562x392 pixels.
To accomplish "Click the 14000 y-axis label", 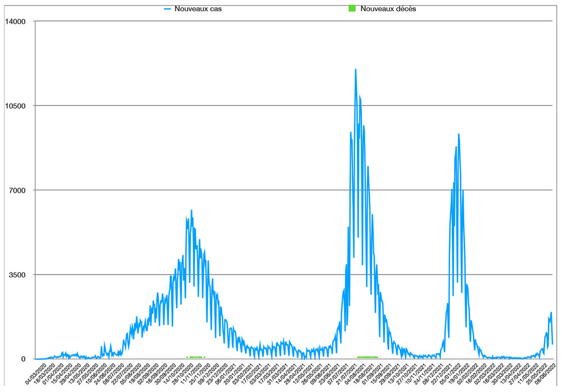I will coord(15,21).
